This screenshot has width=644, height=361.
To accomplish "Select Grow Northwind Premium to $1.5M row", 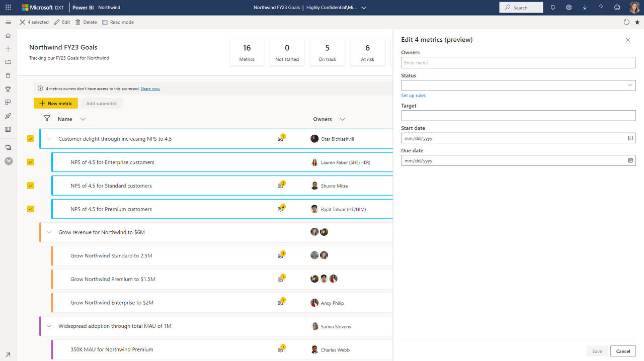I will [x=221, y=279].
